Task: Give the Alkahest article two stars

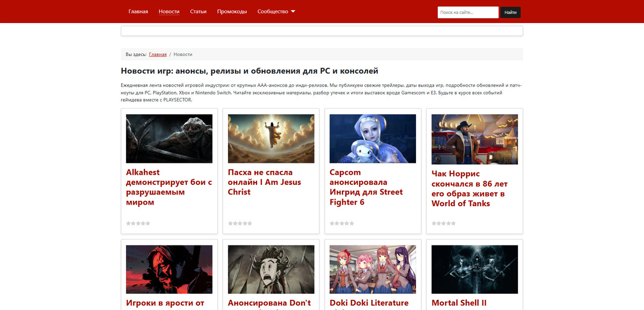Action: [x=133, y=223]
